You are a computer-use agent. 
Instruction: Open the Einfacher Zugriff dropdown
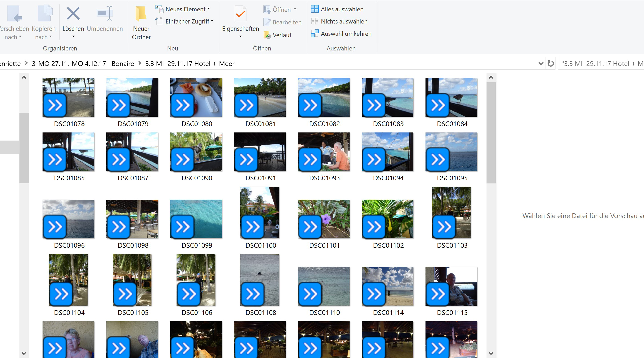tap(212, 21)
